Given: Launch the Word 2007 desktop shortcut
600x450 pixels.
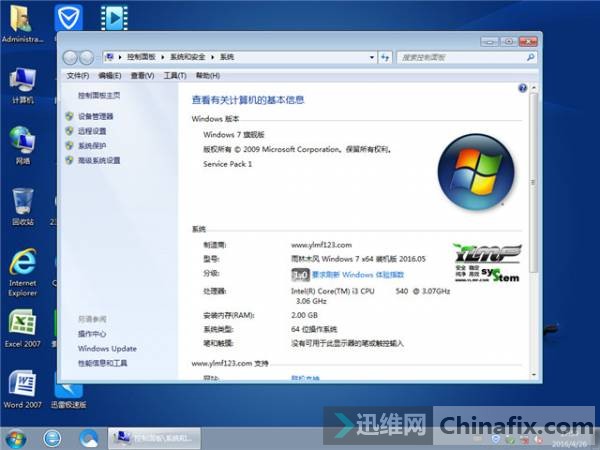Looking at the screenshot, I should pos(23,389).
